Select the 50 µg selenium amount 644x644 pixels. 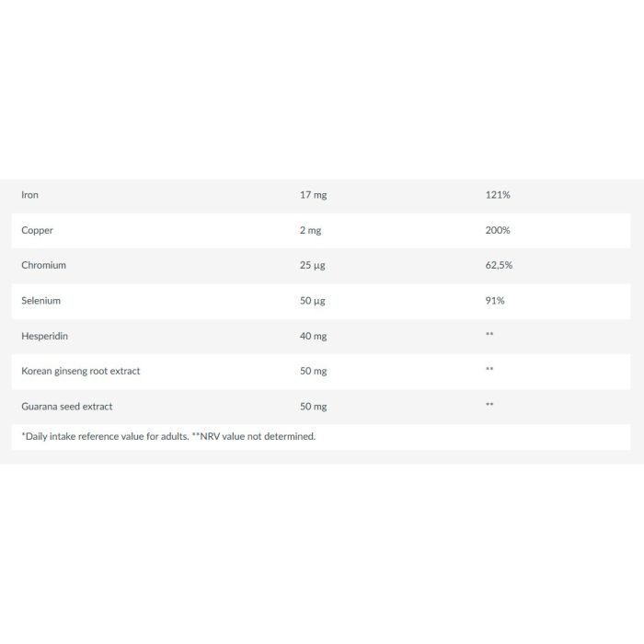(312, 301)
